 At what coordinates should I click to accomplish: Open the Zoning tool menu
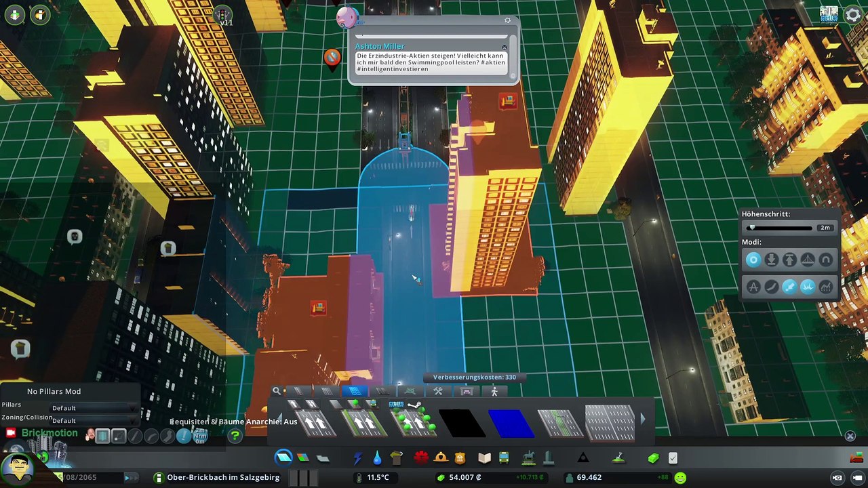[x=303, y=458]
